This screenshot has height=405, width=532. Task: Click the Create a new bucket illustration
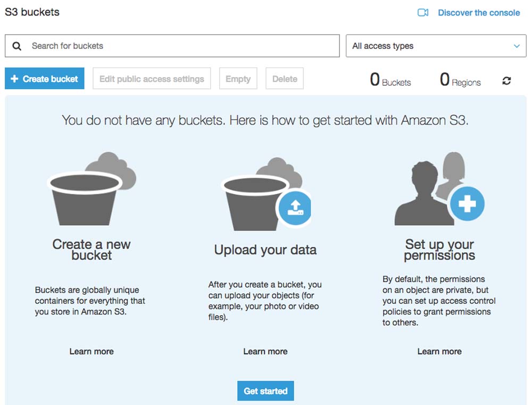92,188
